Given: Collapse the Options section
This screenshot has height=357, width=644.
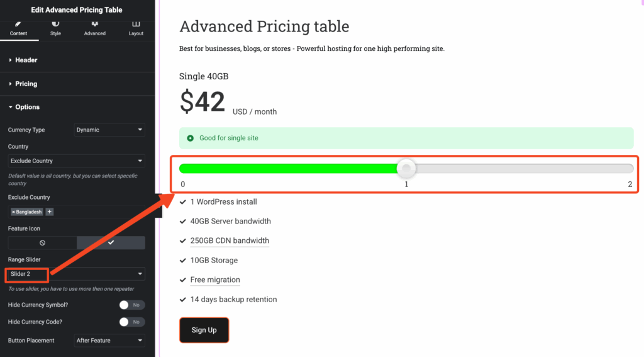Looking at the screenshot, I should (x=27, y=107).
